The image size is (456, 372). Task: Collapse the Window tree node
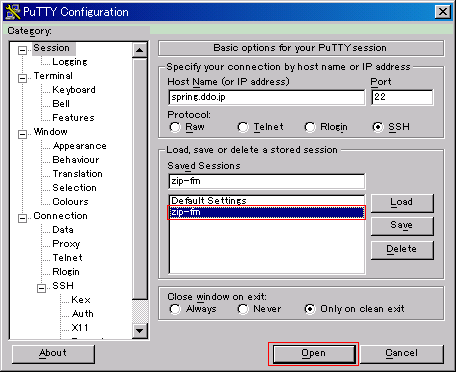(x=22, y=134)
